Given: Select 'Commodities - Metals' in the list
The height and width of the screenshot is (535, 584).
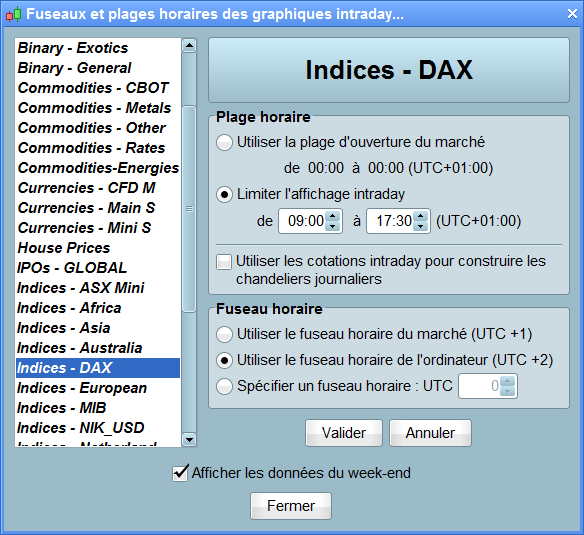Looking at the screenshot, I should (x=98, y=108).
